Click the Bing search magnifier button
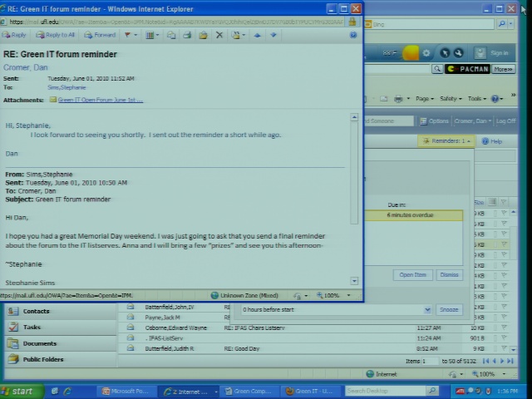The height and width of the screenshot is (399, 532). tap(501, 24)
